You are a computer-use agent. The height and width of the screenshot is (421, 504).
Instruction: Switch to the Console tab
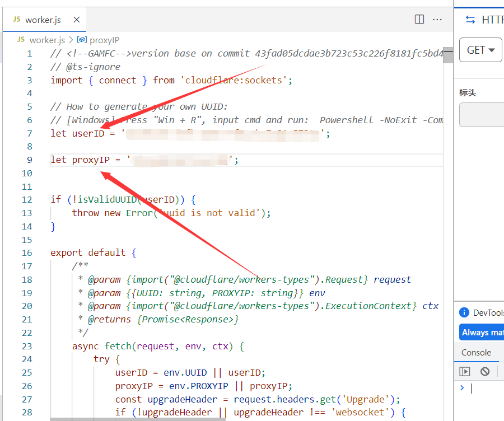click(x=476, y=353)
